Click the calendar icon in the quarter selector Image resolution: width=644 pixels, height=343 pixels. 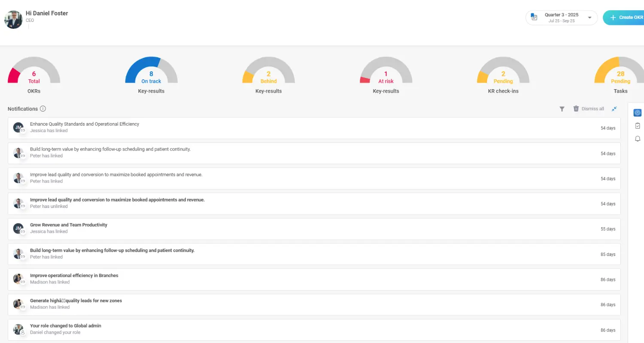click(534, 17)
